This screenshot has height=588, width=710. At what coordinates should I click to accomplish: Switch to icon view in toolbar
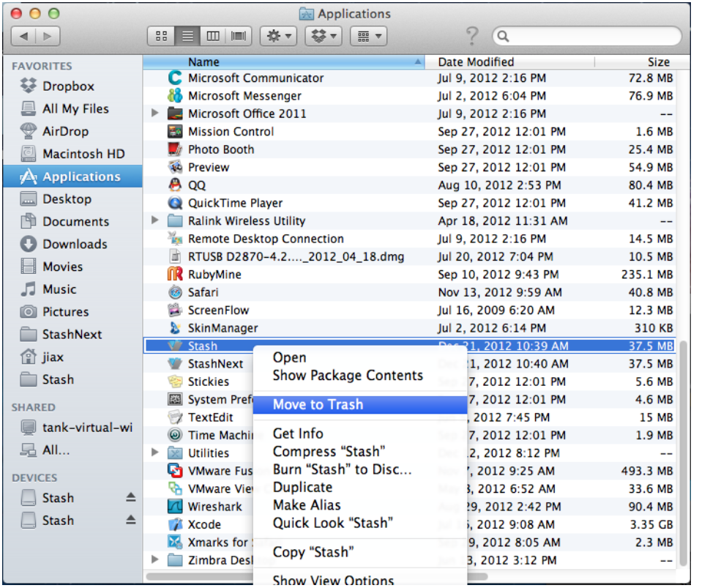(162, 35)
